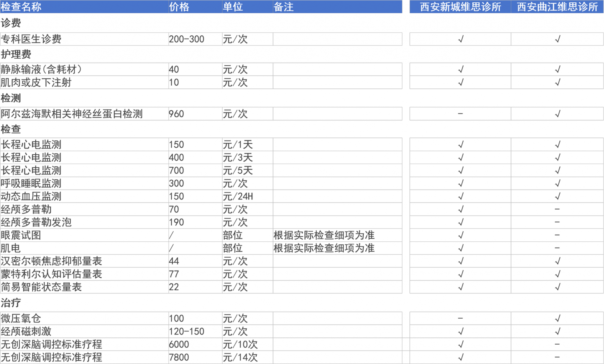Click unit 元/24H cell
The width and height of the screenshot is (604, 364).
[247, 196]
